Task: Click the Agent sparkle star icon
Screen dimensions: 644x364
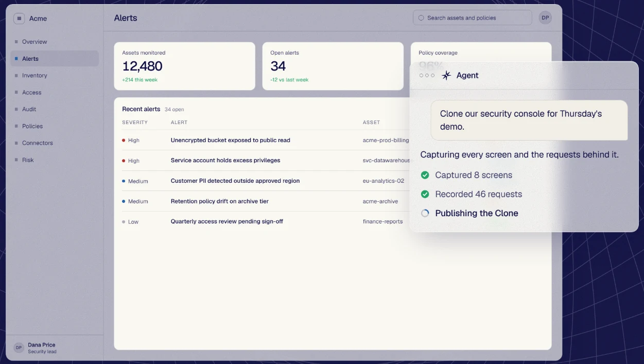Action: (446, 75)
